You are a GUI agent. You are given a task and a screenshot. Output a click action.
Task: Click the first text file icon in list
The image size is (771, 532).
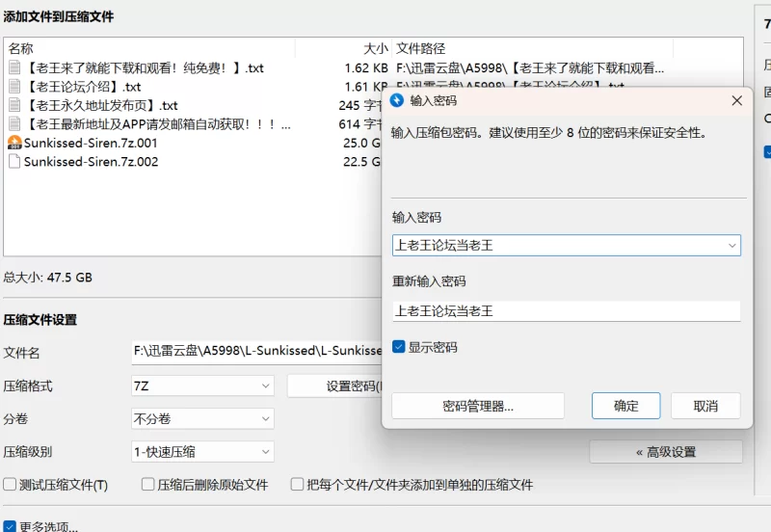point(14,68)
